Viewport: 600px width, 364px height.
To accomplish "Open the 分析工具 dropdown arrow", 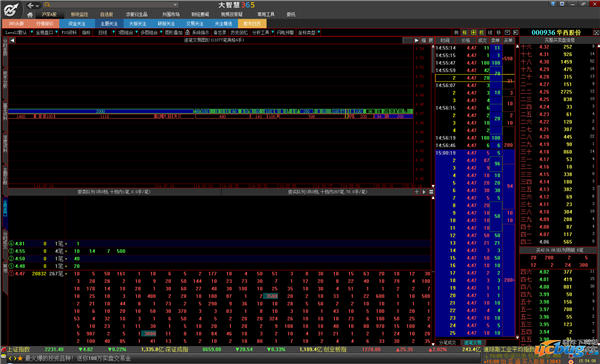I will click(x=272, y=32).
